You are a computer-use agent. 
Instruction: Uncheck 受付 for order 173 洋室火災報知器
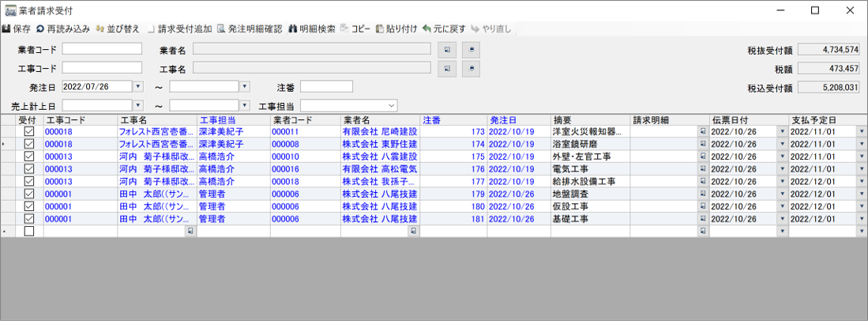(29, 132)
